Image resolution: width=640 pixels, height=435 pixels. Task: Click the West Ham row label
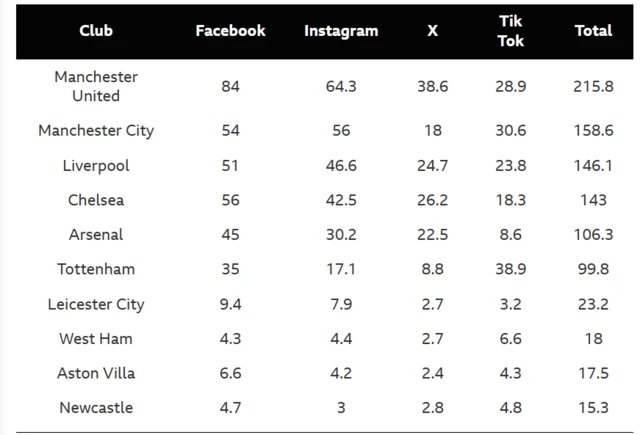pos(96,338)
